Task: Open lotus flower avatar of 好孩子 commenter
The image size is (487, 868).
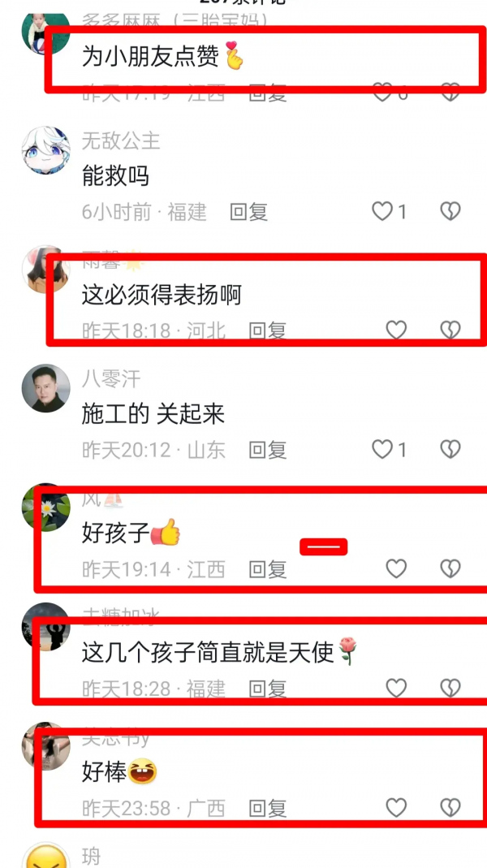Action: tap(46, 507)
